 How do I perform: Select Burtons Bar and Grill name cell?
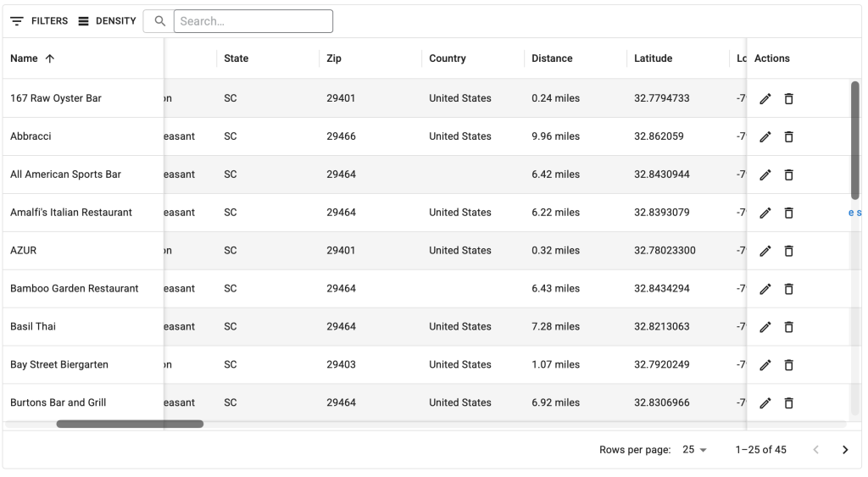[x=83, y=402]
